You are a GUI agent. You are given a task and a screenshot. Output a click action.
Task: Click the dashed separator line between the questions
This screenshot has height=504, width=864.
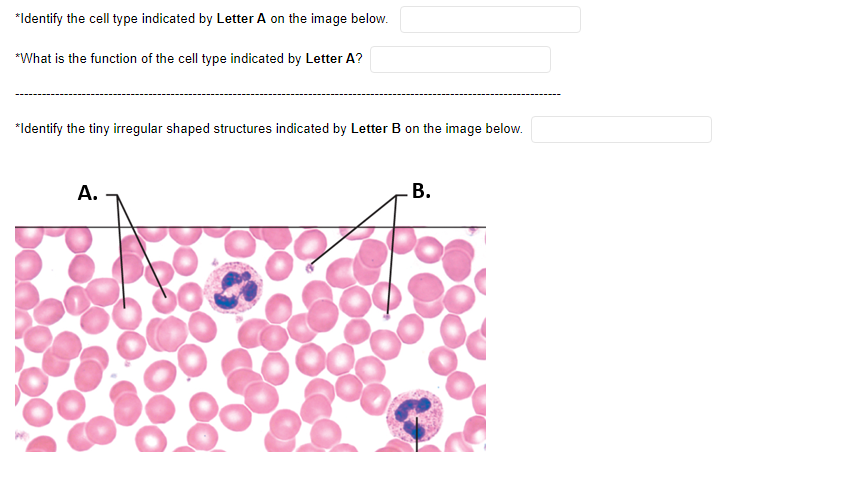point(288,95)
